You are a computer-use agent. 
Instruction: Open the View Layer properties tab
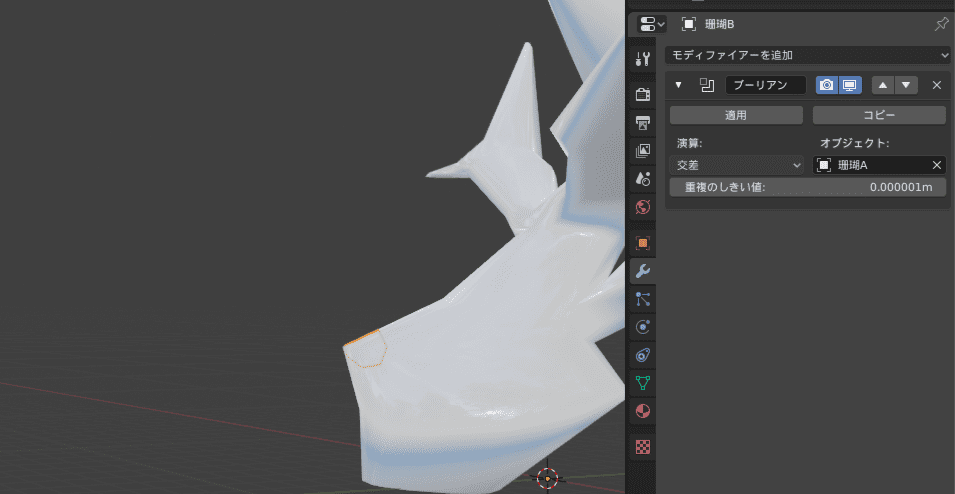(643, 150)
